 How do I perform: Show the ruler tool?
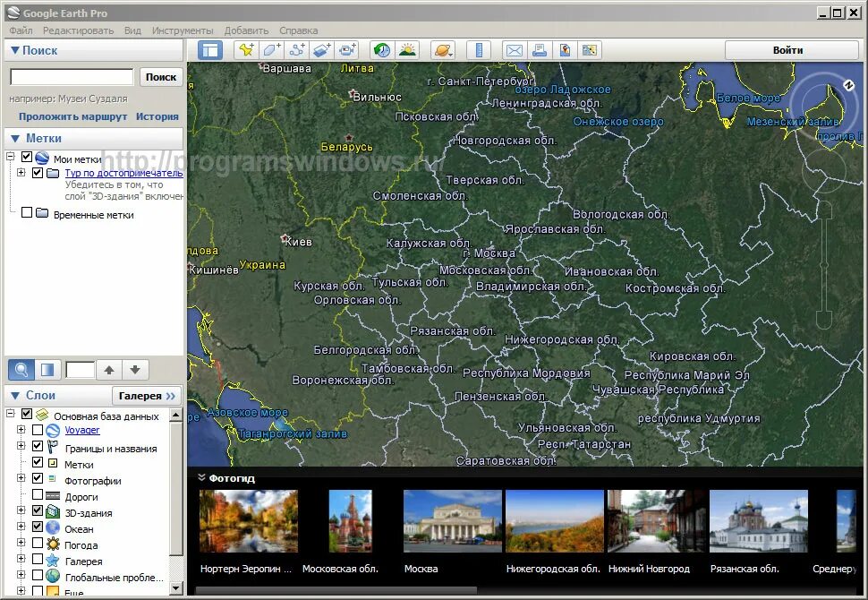click(x=479, y=50)
